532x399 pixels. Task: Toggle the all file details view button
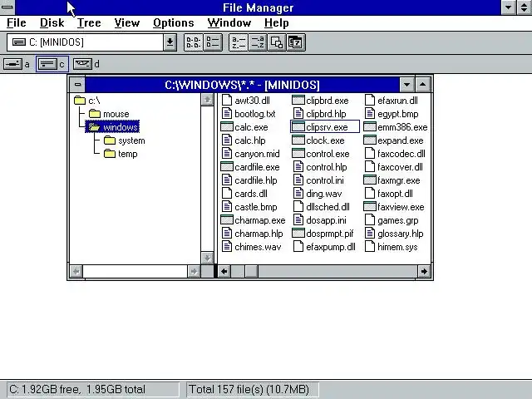pyautogui.click(x=213, y=42)
